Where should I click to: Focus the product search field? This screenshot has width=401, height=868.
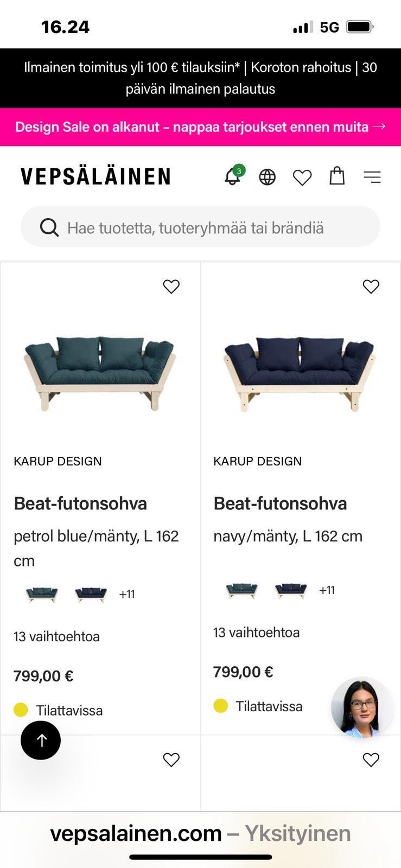[x=212, y=227]
